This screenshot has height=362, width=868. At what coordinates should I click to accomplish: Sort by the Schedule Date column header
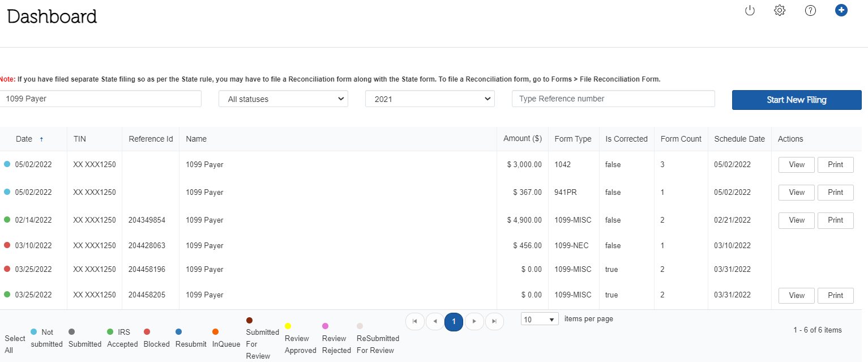739,139
